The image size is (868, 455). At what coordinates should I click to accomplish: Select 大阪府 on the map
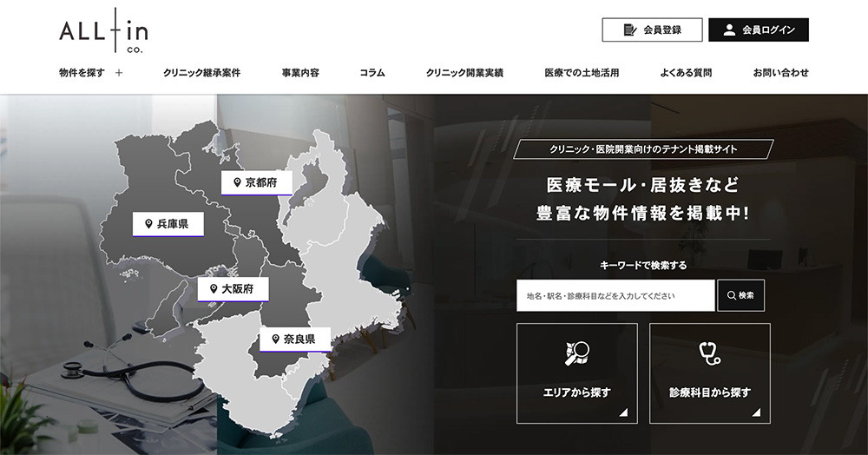point(233,289)
